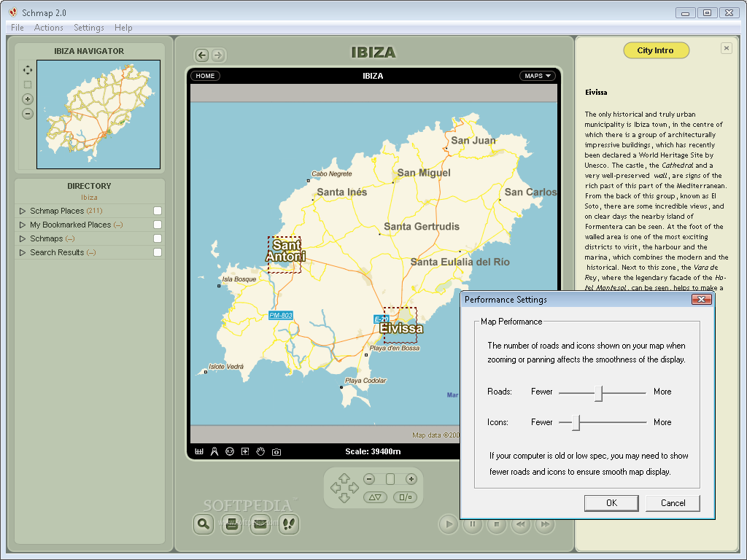The width and height of the screenshot is (747, 560).
Task: Pan the map right with the arrow
Action: pyautogui.click(x=354, y=488)
